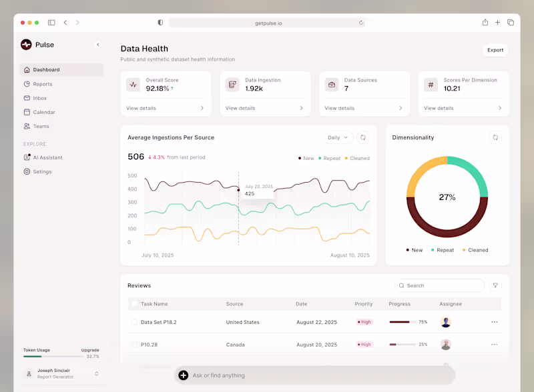The image size is (534, 392).
Task: Show the tab overview icon
Action: click(511, 23)
